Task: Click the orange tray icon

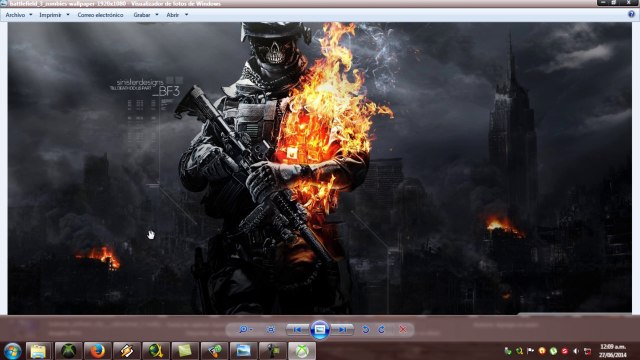Action: pos(542,351)
